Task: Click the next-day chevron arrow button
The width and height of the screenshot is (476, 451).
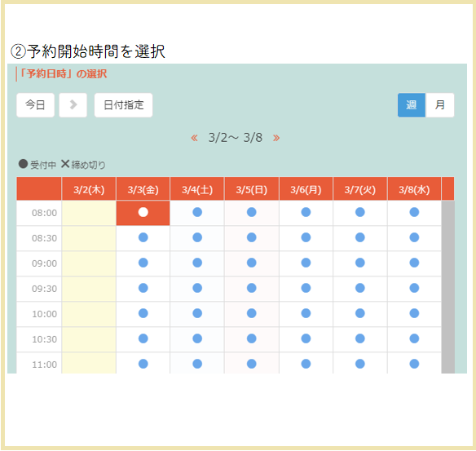Action: point(73,105)
